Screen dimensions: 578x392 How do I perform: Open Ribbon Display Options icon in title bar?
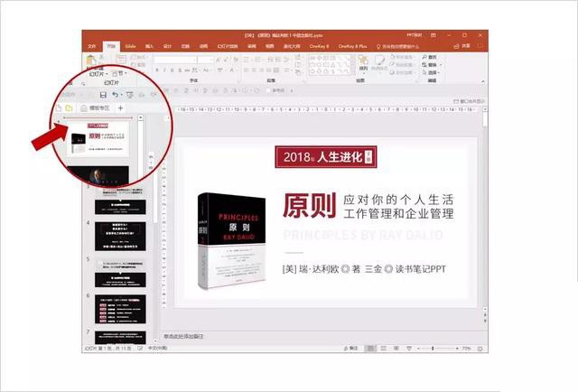[433, 35]
